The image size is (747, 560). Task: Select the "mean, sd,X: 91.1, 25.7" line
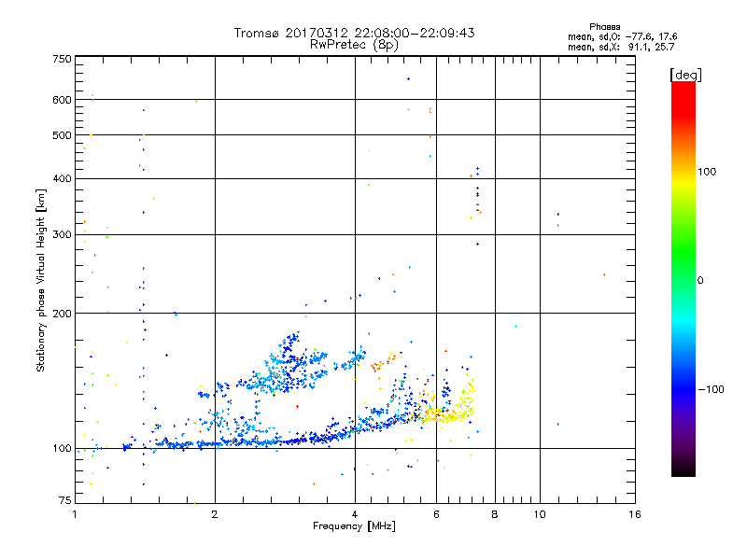point(621,47)
